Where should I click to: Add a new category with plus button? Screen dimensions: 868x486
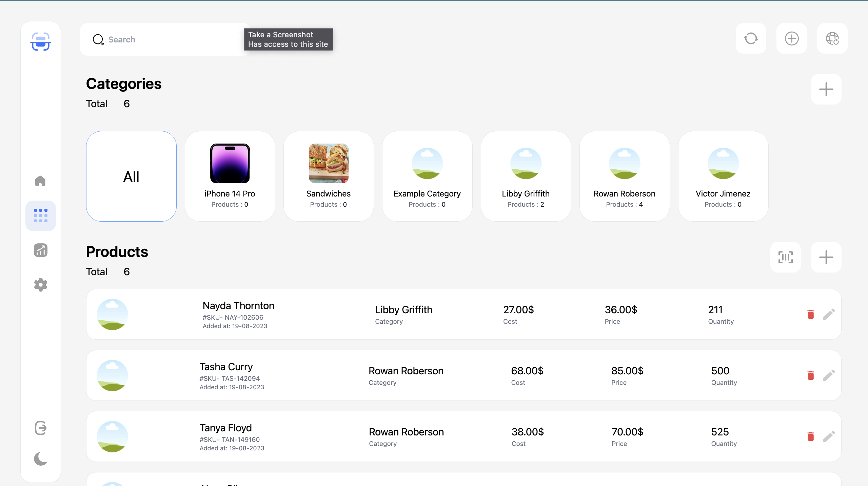[826, 89]
